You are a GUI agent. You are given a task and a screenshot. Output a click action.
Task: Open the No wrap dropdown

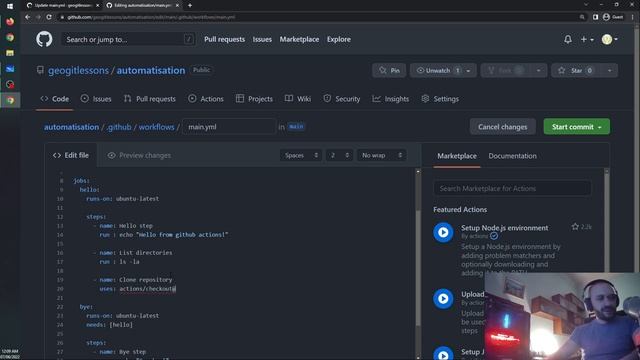[x=382, y=155]
